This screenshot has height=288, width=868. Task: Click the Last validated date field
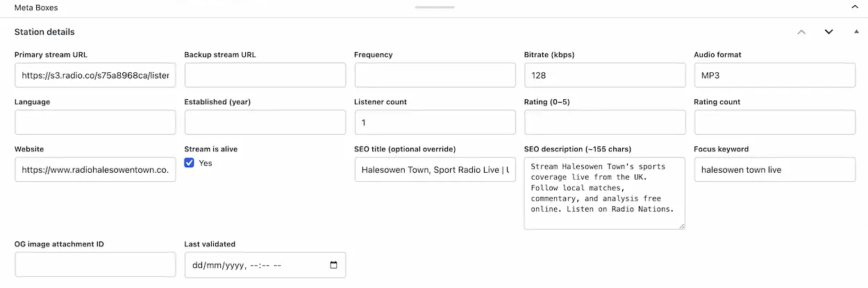(x=265, y=265)
